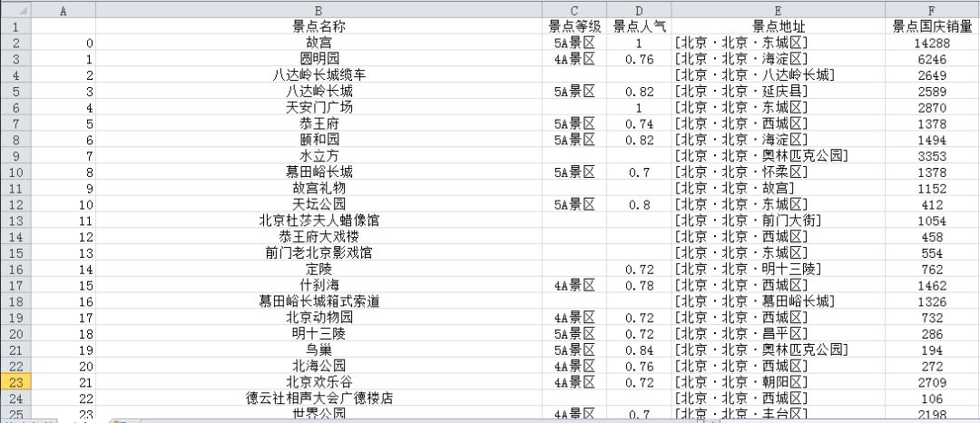
Task: Select the cell 北京动物园
Action: coord(318,318)
